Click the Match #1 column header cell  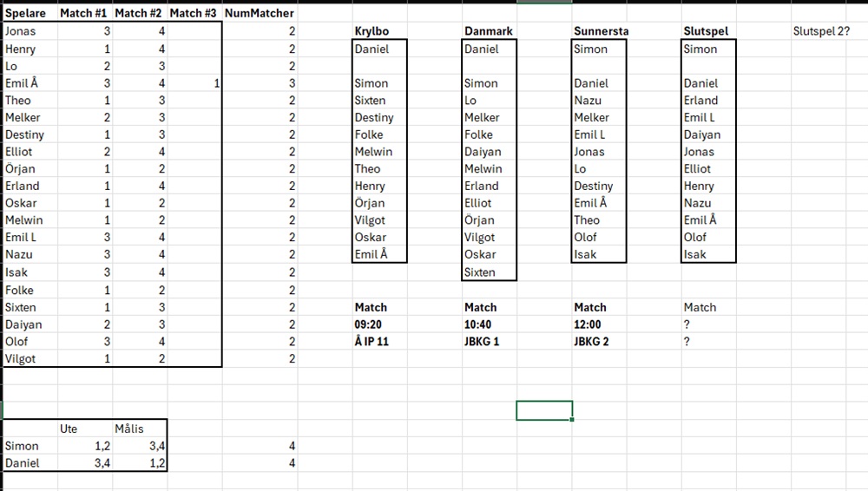(x=85, y=13)
